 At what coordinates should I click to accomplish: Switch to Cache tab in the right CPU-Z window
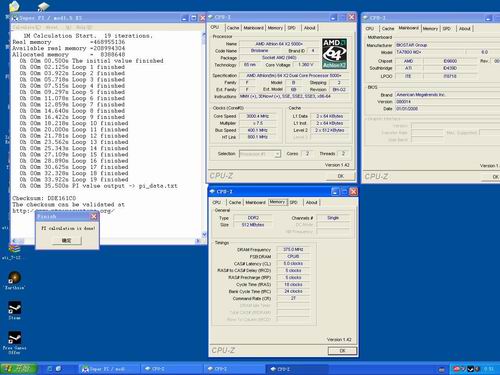388,29
